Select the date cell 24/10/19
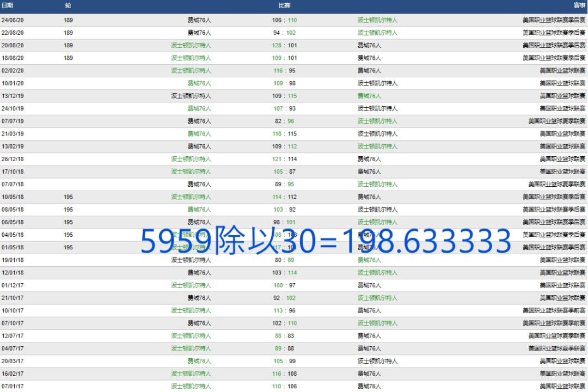The width and height of the screenshot is (588, 392). 13,108
